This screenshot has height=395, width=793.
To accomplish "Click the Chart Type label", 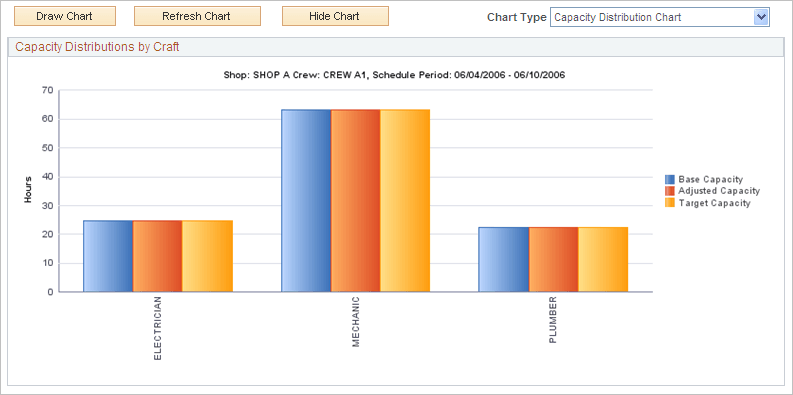I will pyautogui.click(x=516, y=17).
